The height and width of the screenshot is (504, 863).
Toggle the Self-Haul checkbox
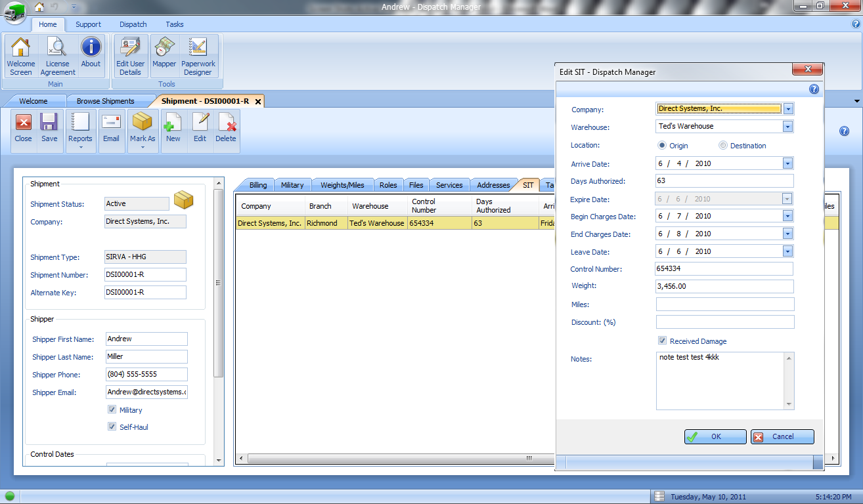coord(112,427)
